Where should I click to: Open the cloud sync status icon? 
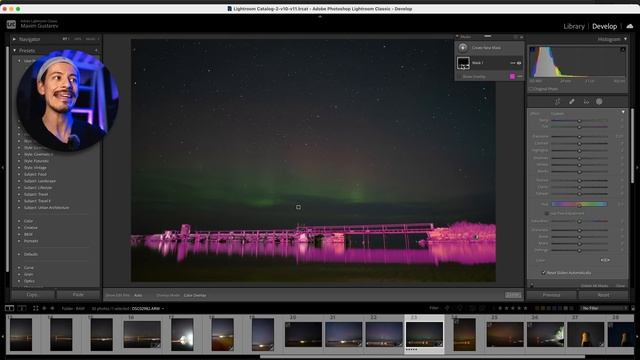[630, 26]
